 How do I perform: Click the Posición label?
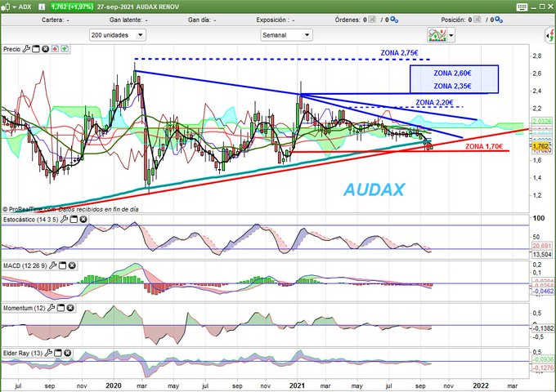(453, 20)
